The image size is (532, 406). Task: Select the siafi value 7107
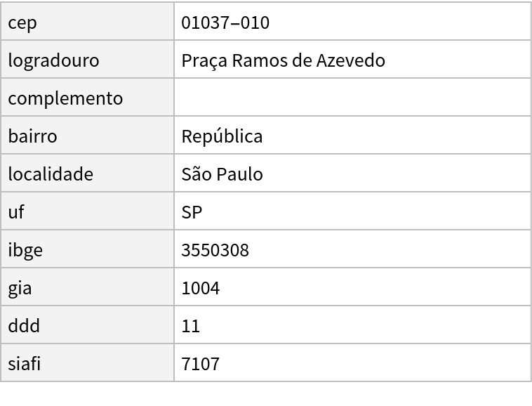point(200,364)
